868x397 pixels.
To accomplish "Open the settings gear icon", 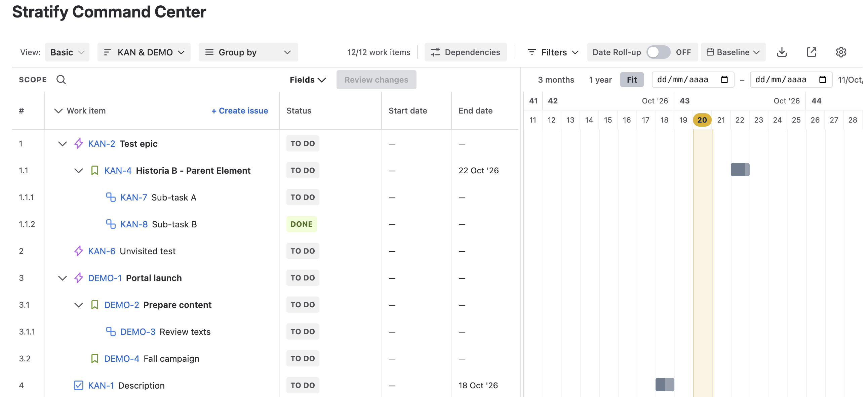I will pos(841,52).
